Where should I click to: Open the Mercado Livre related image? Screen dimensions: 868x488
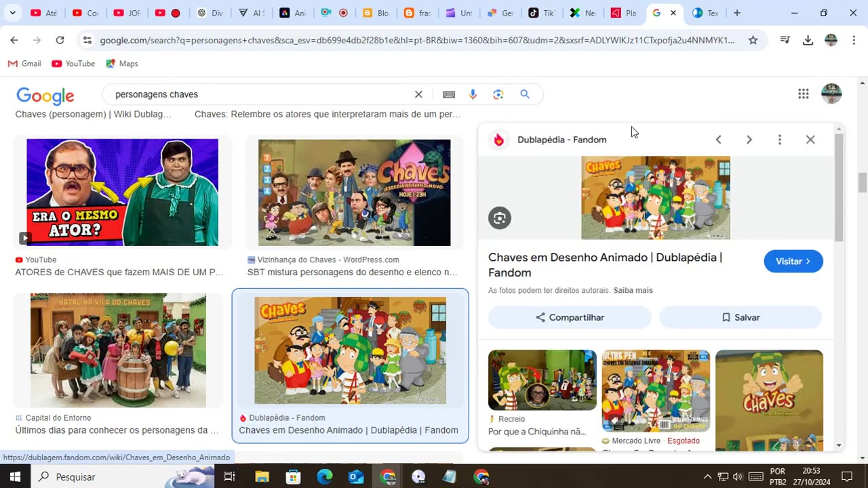click(656, 390)
